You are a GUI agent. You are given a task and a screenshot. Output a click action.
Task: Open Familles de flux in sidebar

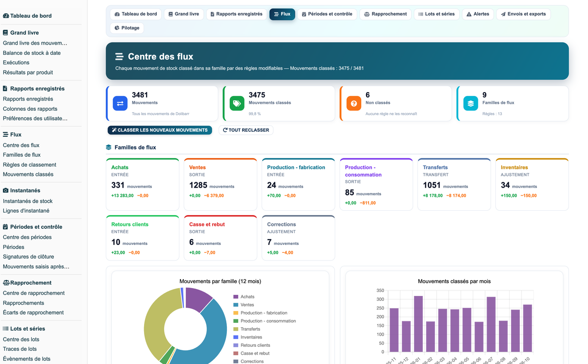point(22,155)
